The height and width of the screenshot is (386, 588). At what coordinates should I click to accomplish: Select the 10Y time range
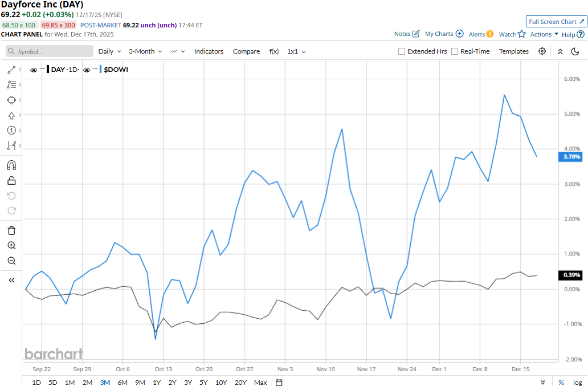point(221,382)
